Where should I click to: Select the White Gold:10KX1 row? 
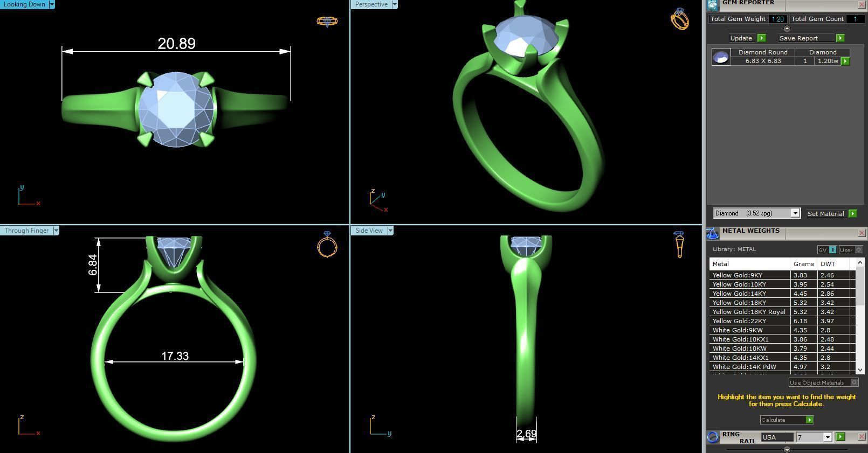(x=782, y=339)
